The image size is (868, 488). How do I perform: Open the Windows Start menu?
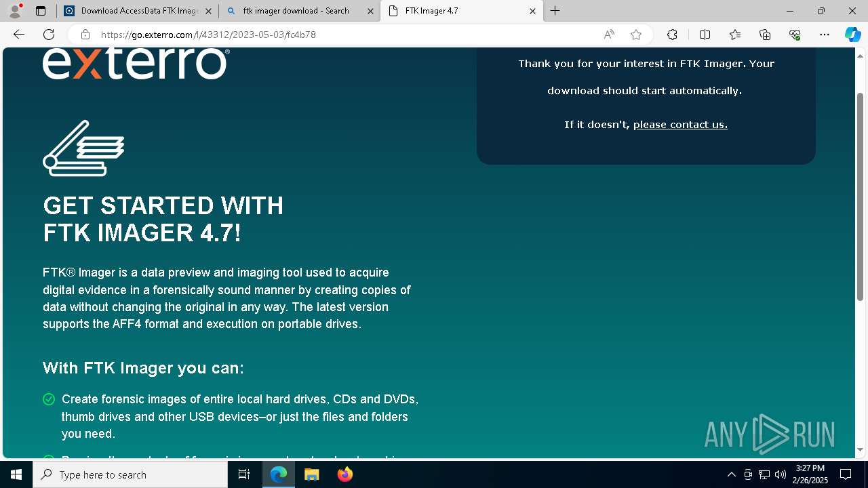[x=16, y=474]
